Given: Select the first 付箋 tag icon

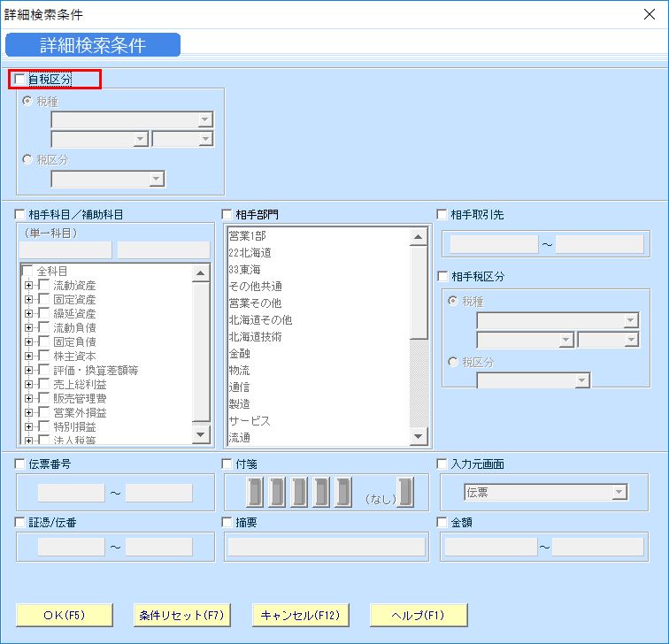Looking at the screenshot, I should 255,492.
